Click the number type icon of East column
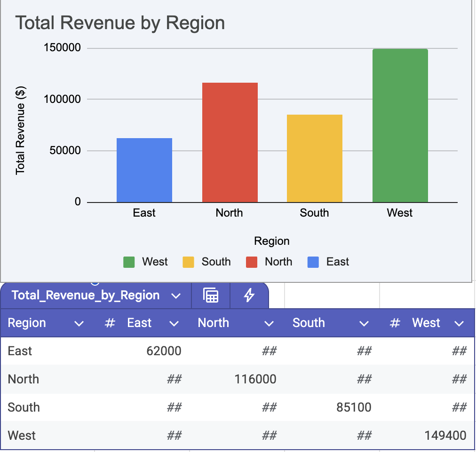This screenshot has width=476, height=452. tap(110, 323)
